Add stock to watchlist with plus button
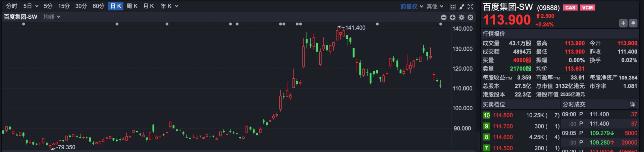644x152 pixels. (623, 23)
